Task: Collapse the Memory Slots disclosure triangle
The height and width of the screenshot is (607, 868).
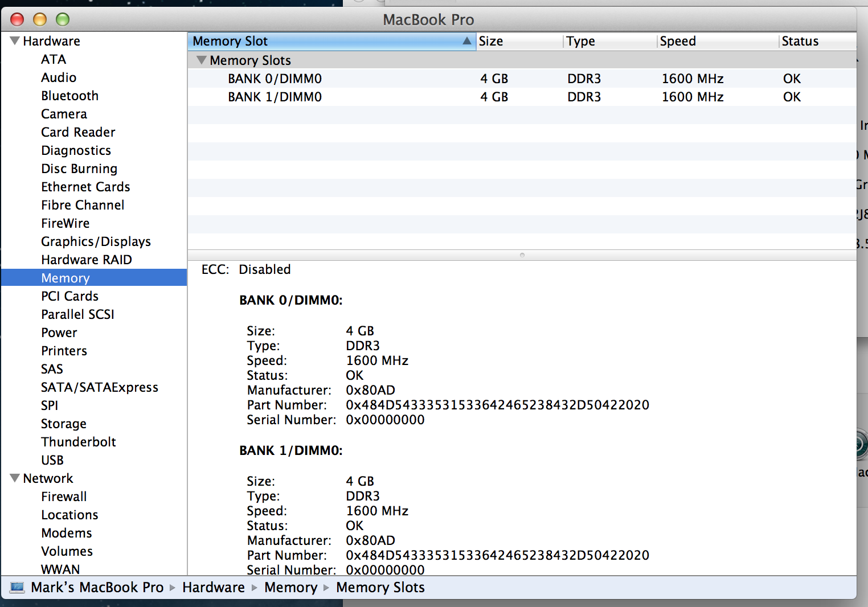Action: [x=201, y=60]
